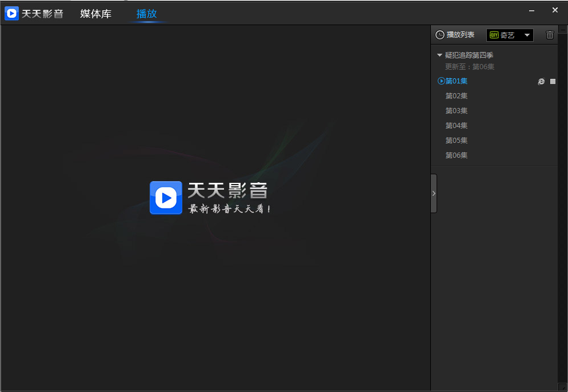This screenshot has height=392, width=568.
Task: Click the 天天影音 logo icon in the title bar
Action: [11, 13]
